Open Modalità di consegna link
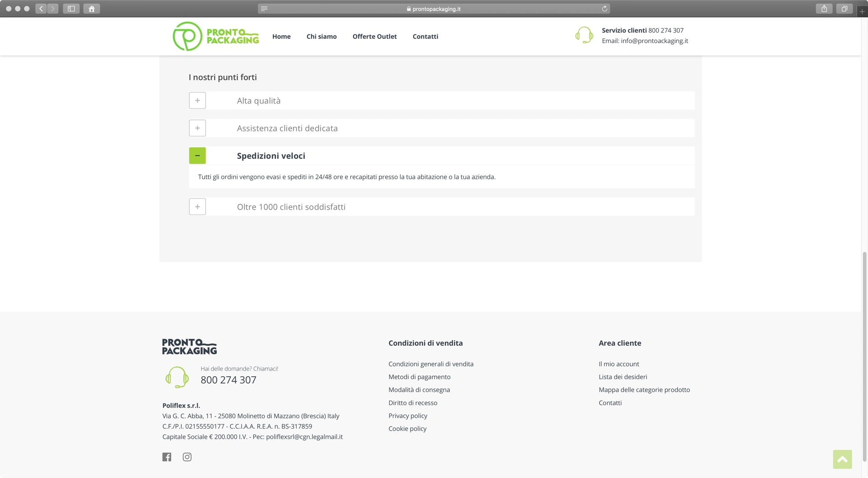This screenshot has height=478, width=868. 419,389
